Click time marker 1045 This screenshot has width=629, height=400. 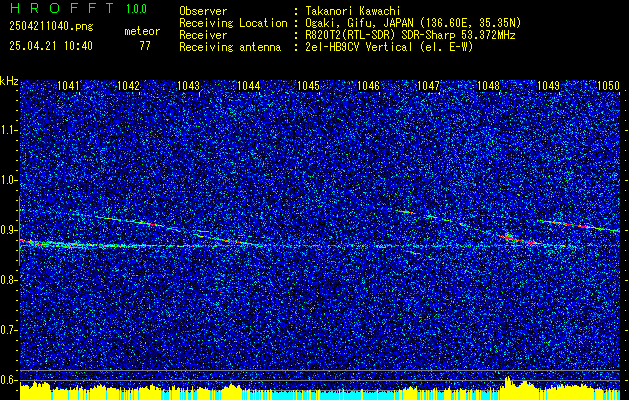[308, 86]
